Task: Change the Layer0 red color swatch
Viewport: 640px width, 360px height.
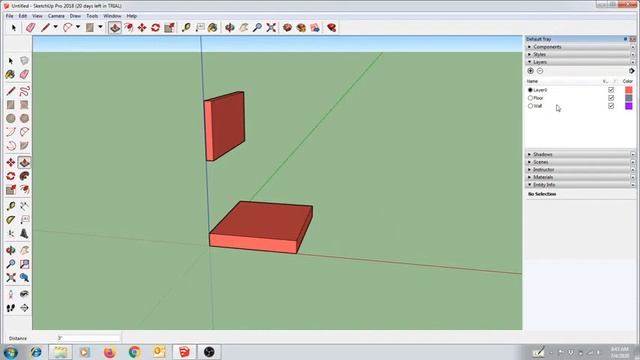Action: tap(629, 90)
